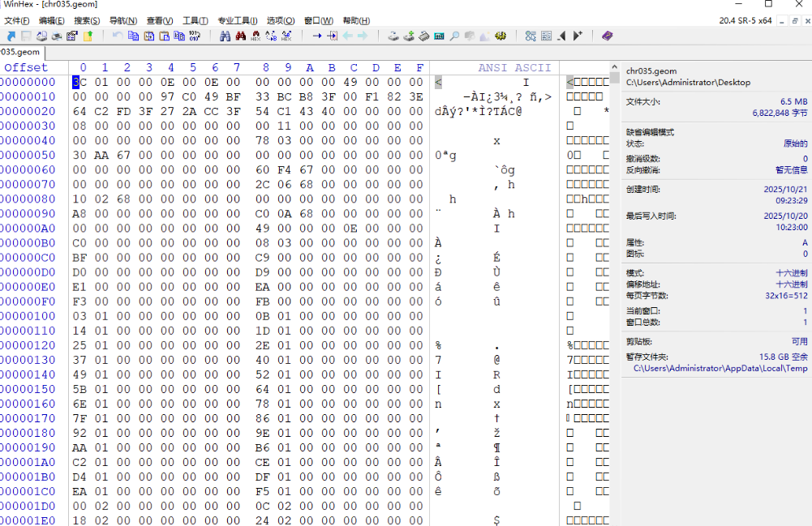Click the Offset column header

(x=26, y=67)
